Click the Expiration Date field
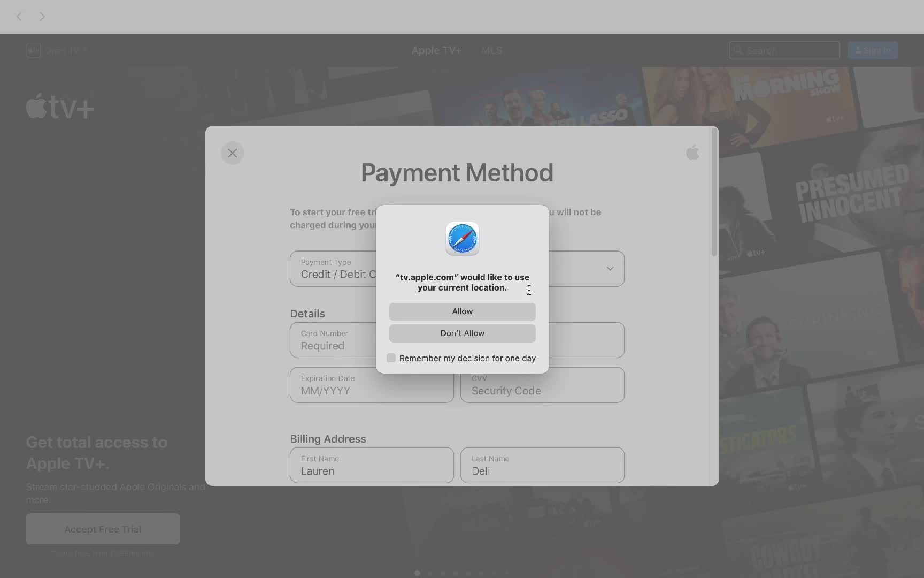The height and width of the screenshot is (578, 924). [372, 385]
